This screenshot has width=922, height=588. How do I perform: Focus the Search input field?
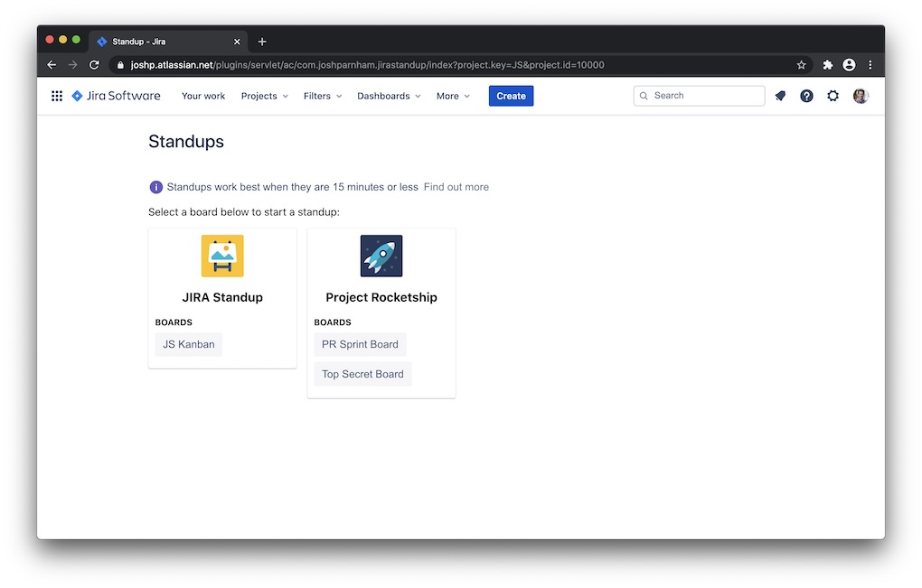tap(699, 96)
